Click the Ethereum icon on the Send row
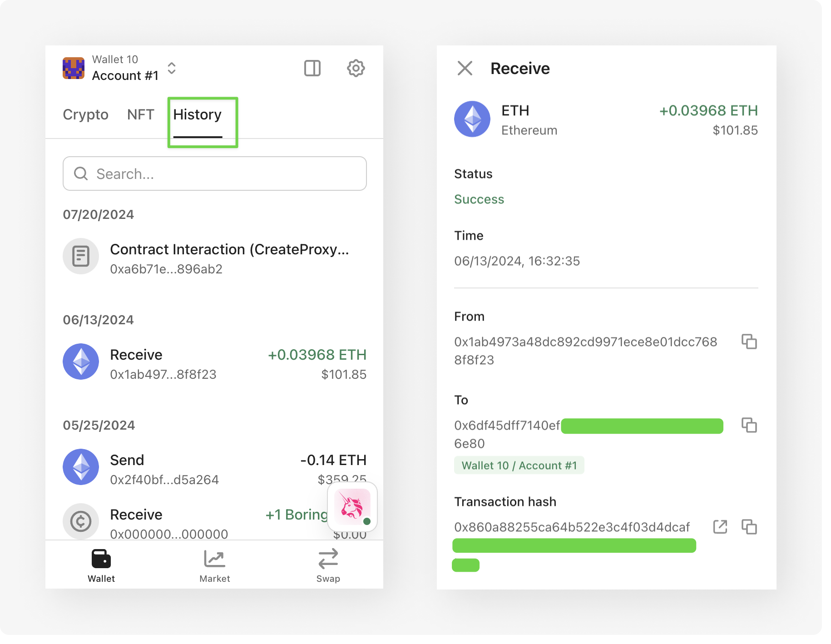This screenshot has height=644, width=831. 81,467
